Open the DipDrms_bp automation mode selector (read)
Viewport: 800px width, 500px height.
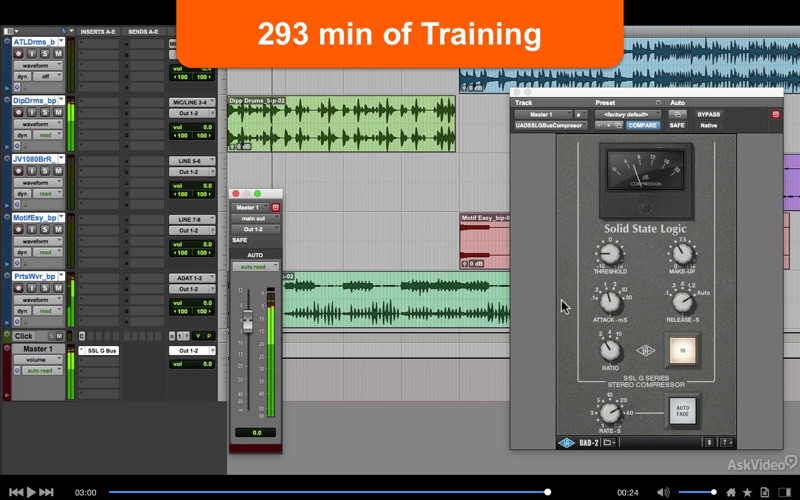(48, 135)
